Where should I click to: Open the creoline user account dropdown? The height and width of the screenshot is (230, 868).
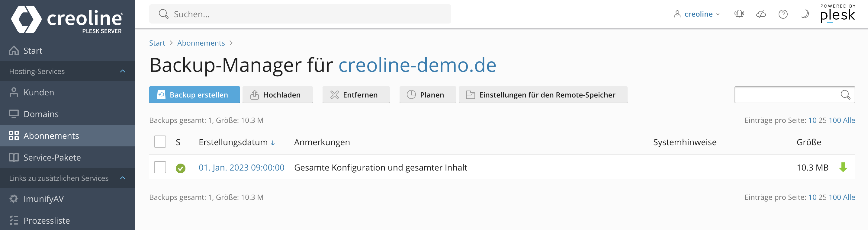[697, 14]
